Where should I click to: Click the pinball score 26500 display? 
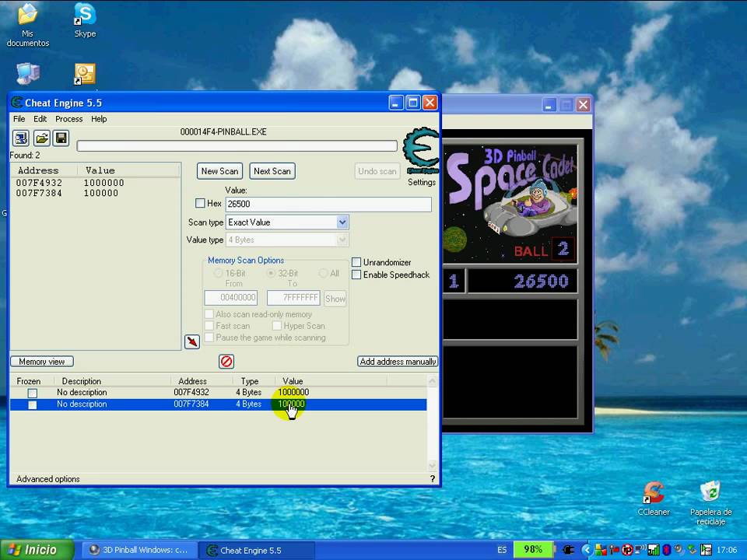point(523,282)
